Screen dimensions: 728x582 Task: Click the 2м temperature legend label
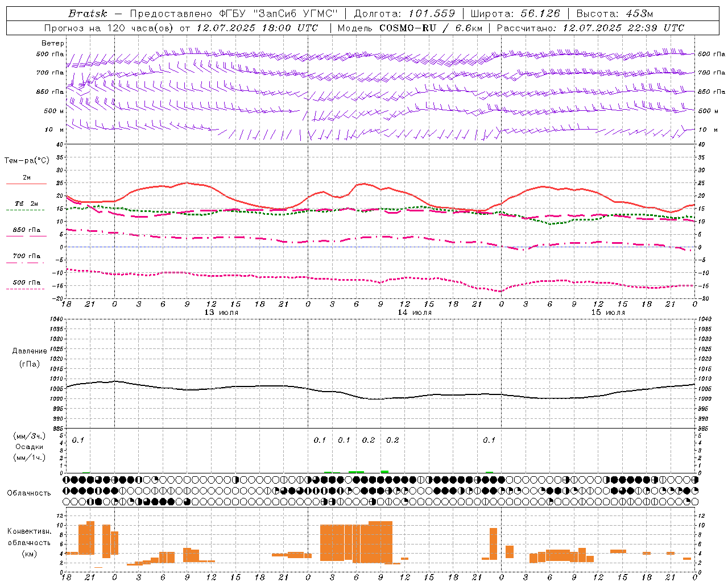click(27, 177)
